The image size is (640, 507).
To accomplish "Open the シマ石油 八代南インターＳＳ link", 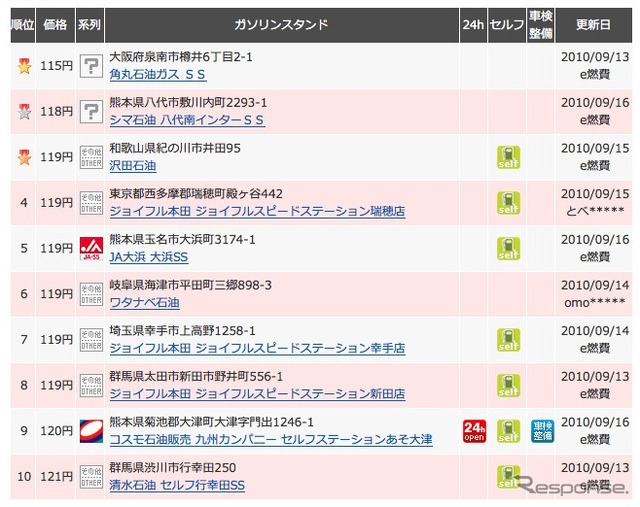I will pos(187,120).
